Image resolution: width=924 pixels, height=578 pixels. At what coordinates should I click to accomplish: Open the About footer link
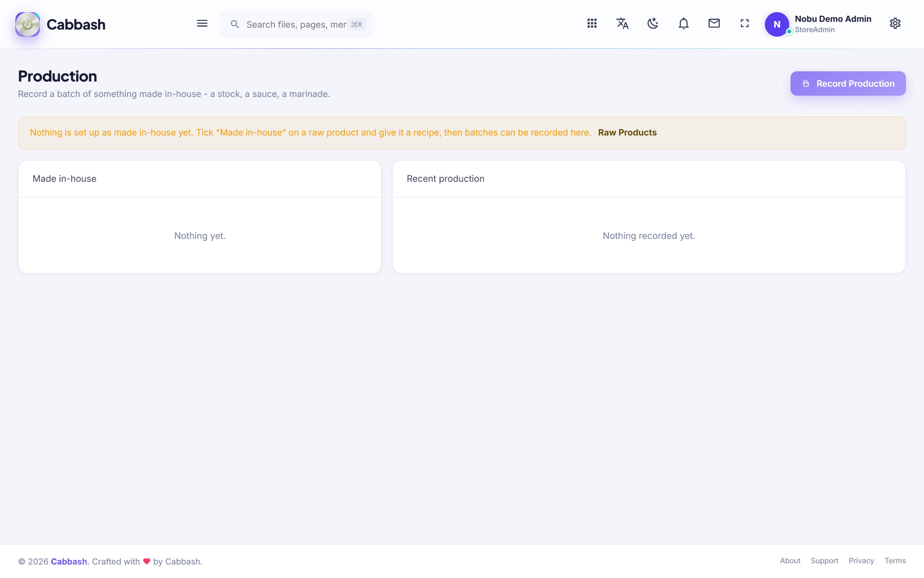(x=790, y=561)
